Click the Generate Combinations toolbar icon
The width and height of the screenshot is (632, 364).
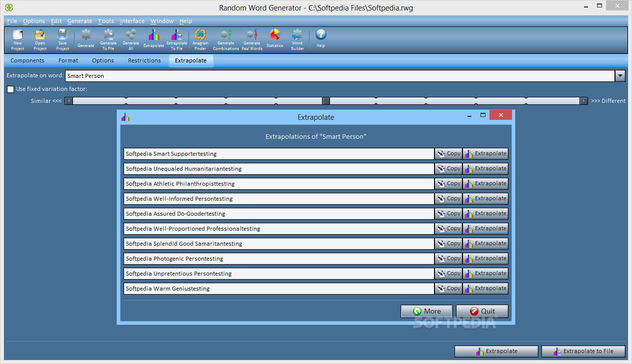coord(226,39)
